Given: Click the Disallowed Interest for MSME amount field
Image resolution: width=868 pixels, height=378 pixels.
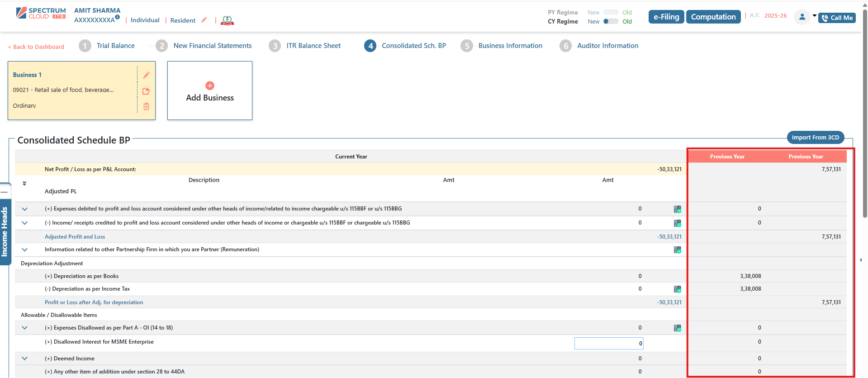Looking at the screenshot, I should point(608,343).
